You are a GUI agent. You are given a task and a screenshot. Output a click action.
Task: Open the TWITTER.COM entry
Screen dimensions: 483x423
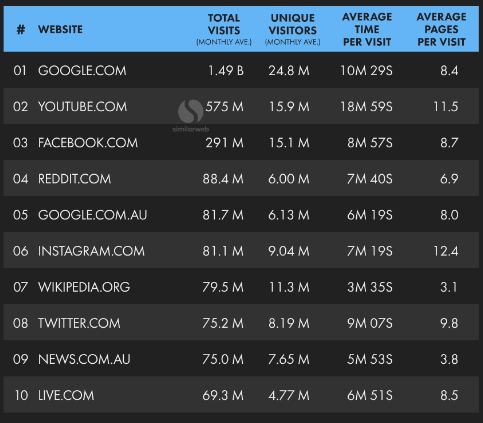pos(79,323)
